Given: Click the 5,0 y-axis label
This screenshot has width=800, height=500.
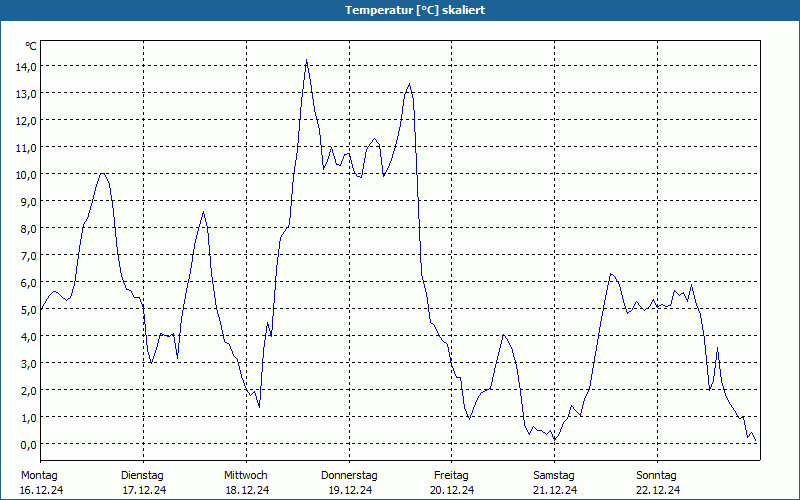Looking at the screenshot, I should coord(28,310).
